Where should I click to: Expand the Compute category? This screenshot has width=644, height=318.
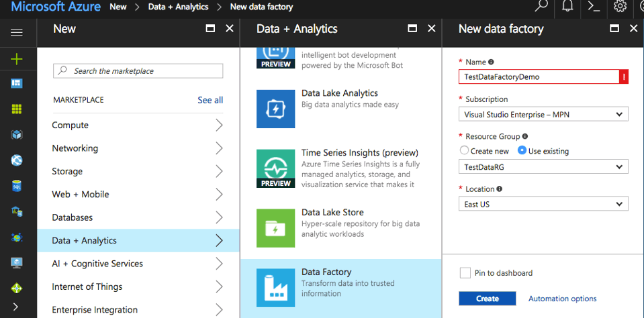click(x=138, y=125)
